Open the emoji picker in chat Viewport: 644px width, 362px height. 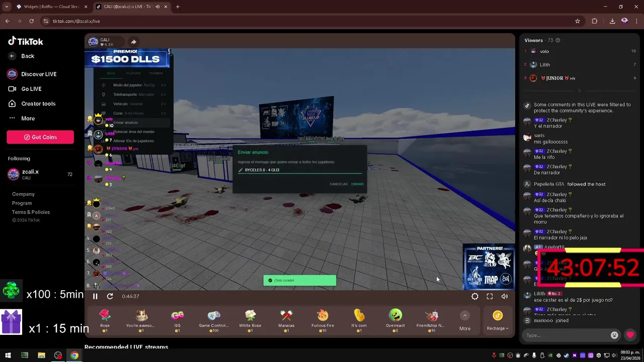point(614,335)
